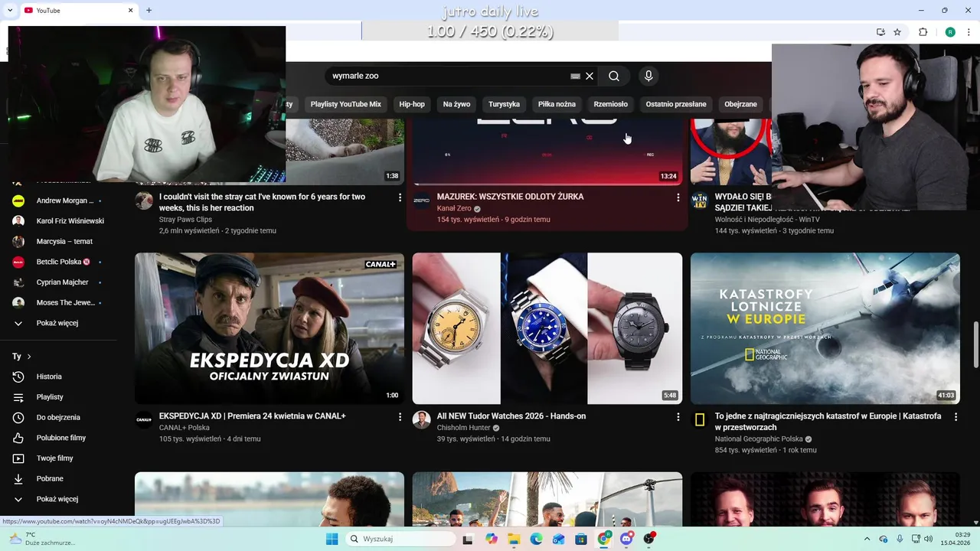Open Twoje filmy in the sidebar

[54, 458]
